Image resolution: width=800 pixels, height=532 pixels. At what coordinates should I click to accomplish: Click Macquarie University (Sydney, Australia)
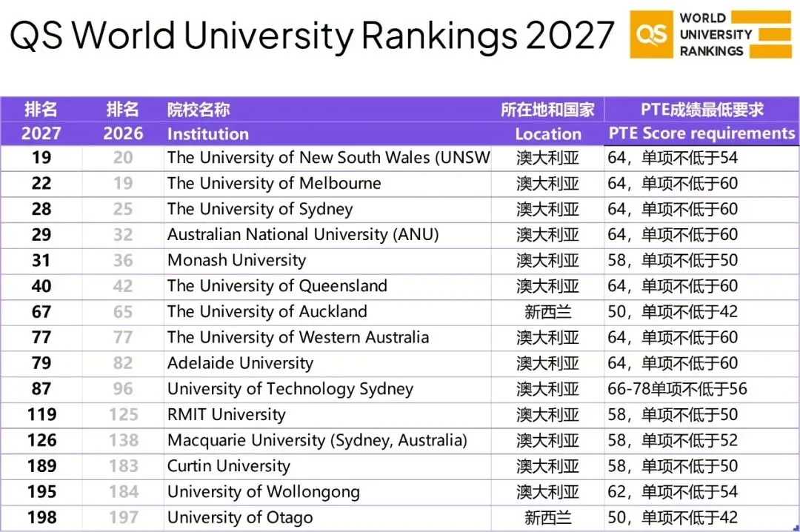click(x=317, y=440)
